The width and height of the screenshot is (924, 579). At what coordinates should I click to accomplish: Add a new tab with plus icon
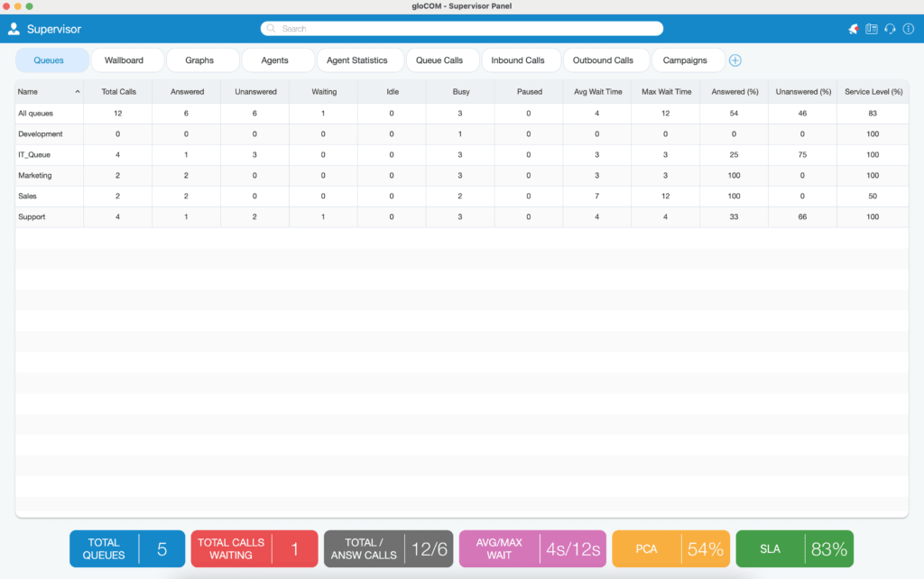click(x=735, y=60)
